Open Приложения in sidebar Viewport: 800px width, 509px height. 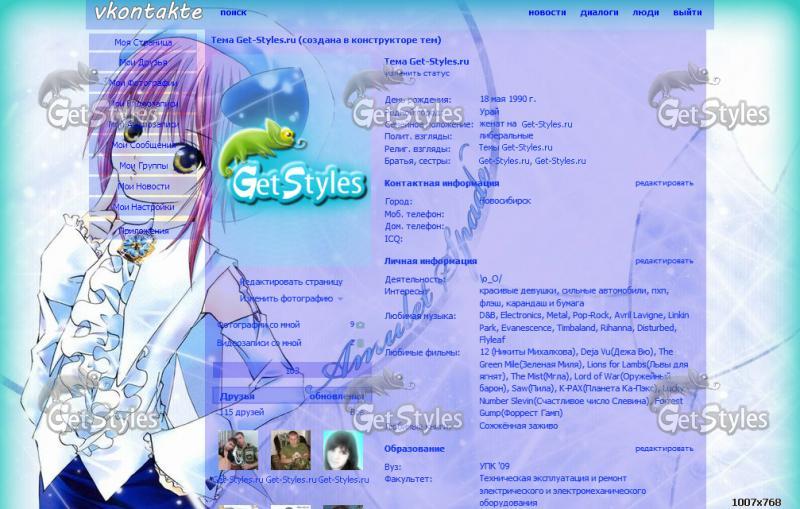[143, 231]
